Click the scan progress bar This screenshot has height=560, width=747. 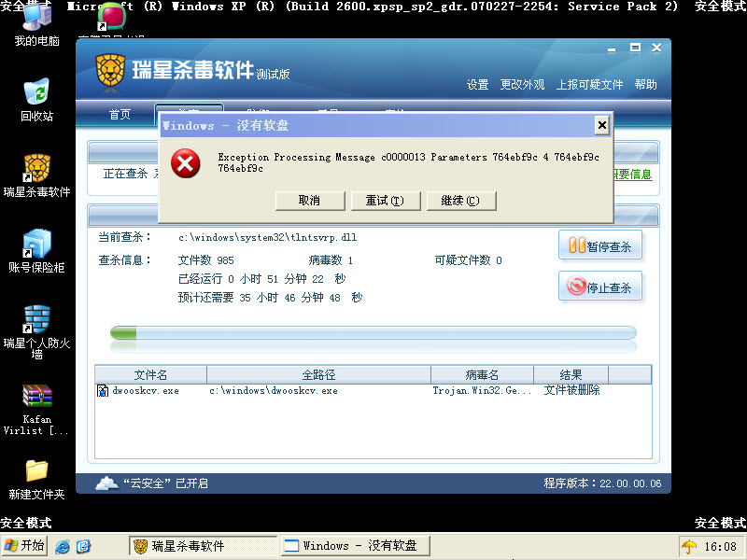373,332
